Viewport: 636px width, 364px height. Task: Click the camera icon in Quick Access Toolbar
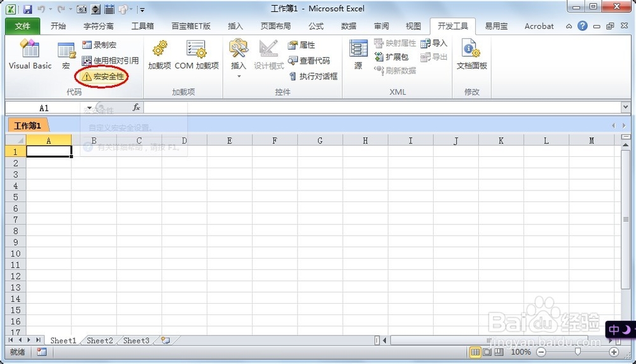coord(81,9)
